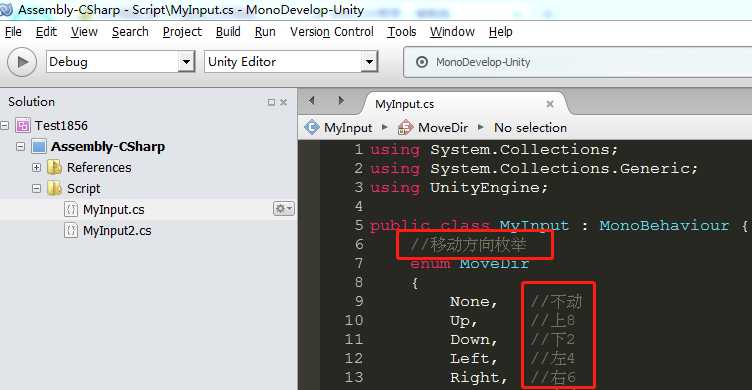Auto-hide the Solution pad
This screenshot has width=752, height=390.
click(271, 102)
